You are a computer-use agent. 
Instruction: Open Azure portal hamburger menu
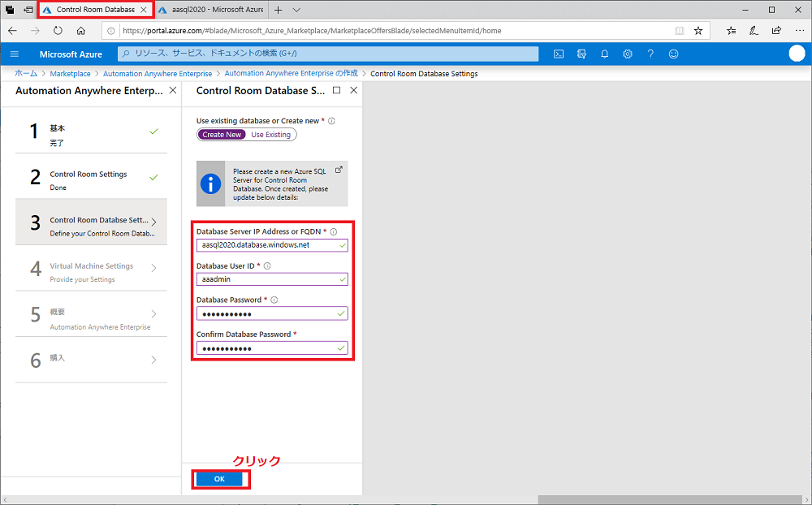point(15,54)
